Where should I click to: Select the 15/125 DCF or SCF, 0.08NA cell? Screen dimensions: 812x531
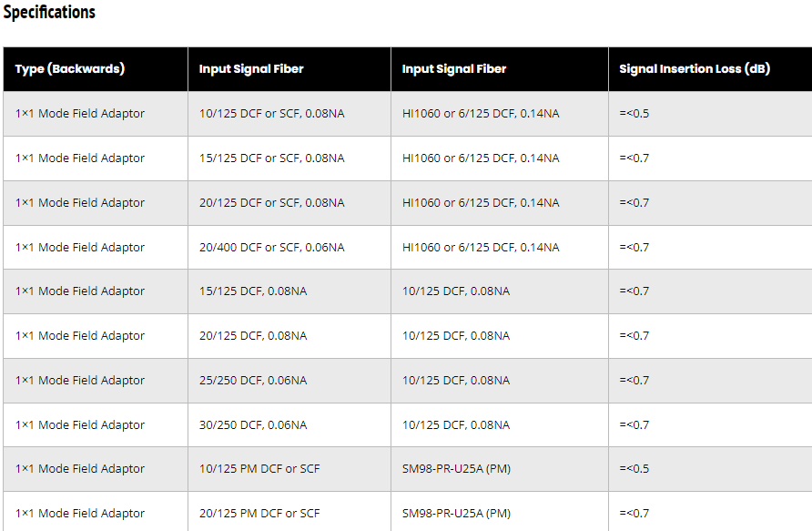[272, 158]
